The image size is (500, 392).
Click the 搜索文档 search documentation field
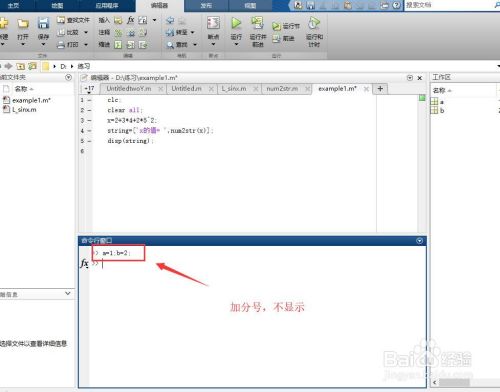point(448,5)
